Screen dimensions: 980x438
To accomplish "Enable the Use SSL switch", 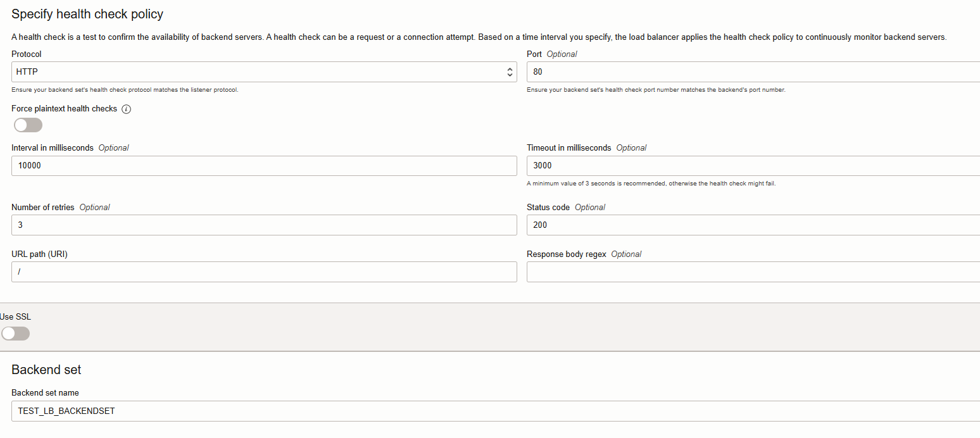I will [x=15, y=333].
